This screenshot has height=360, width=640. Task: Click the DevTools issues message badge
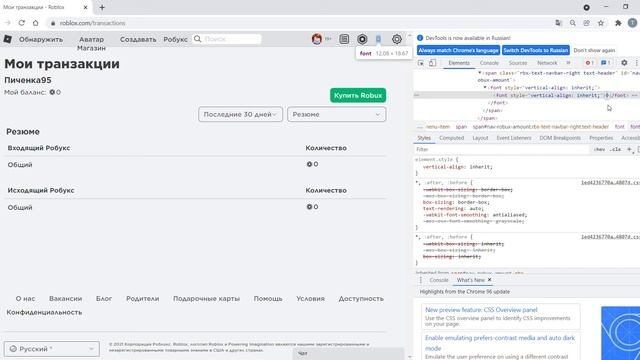point(605,63)
